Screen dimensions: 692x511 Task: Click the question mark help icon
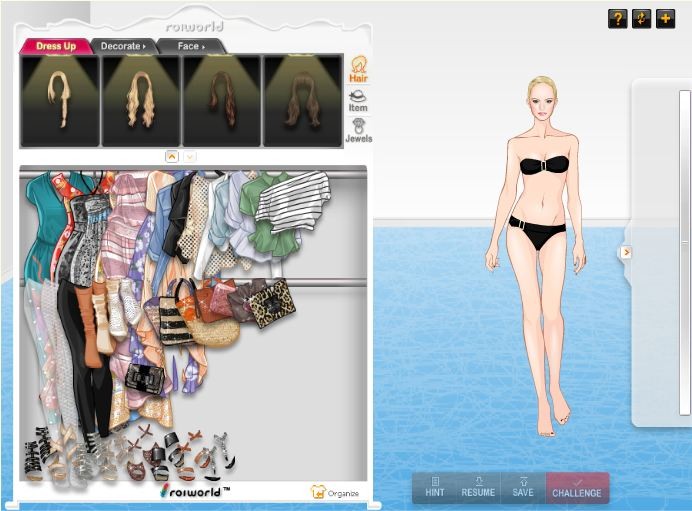[617, 19]
